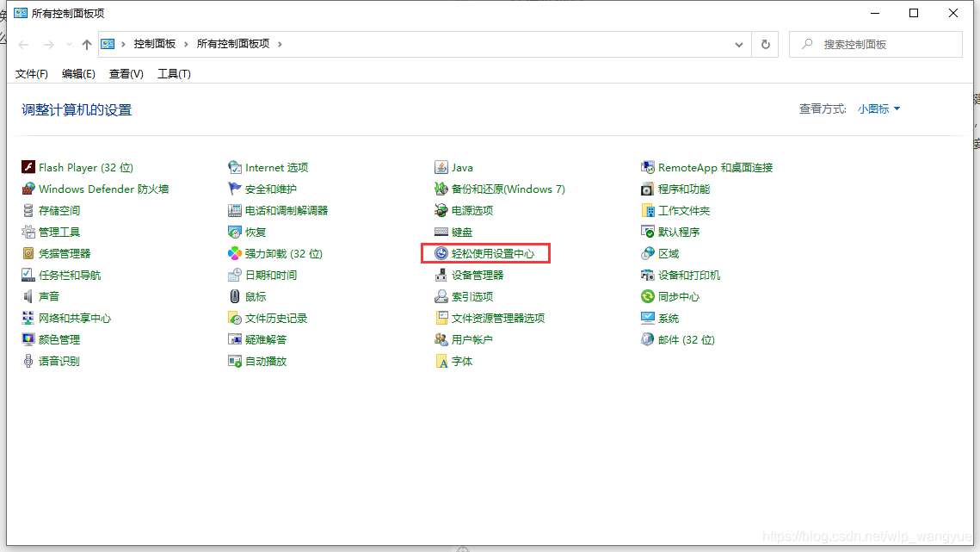
Task: Open the 工作文件夹 link
Action: pos(684,210)
